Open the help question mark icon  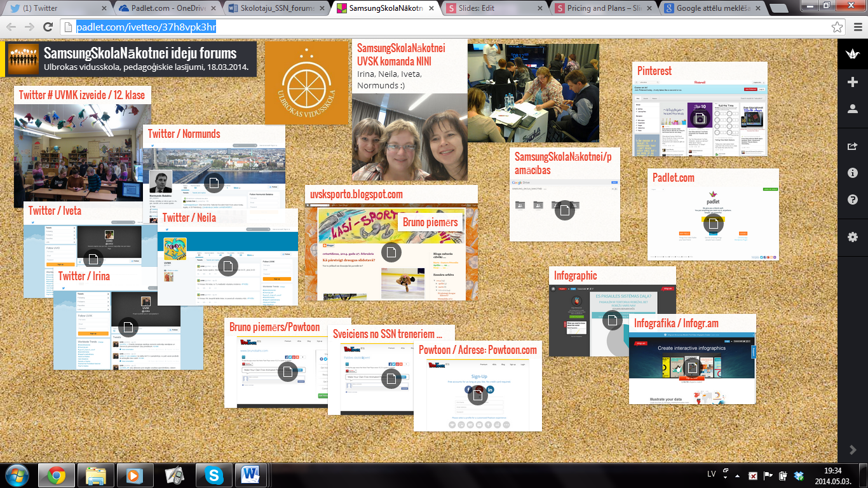click(x=853, y=200)
